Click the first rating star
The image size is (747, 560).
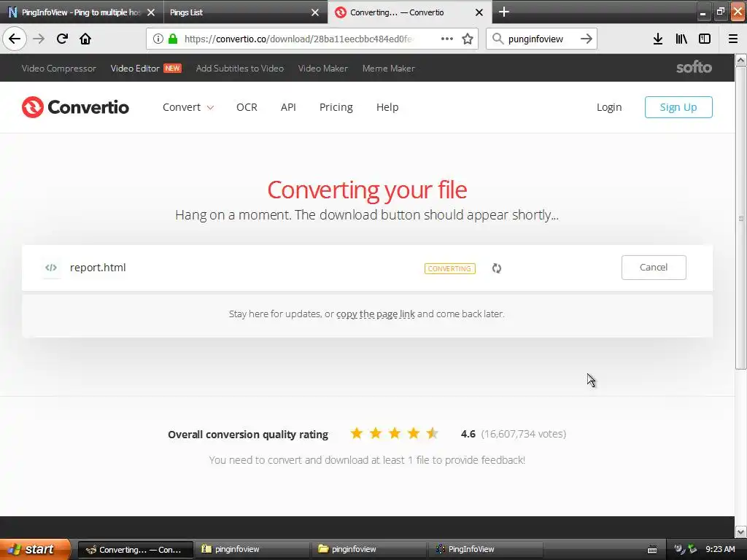pos(356,433)
